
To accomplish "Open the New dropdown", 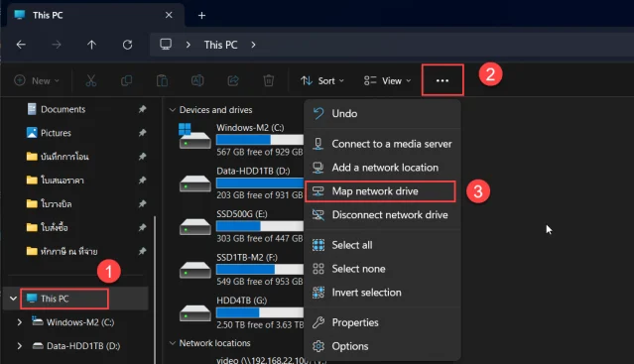I will click(37, 80).
